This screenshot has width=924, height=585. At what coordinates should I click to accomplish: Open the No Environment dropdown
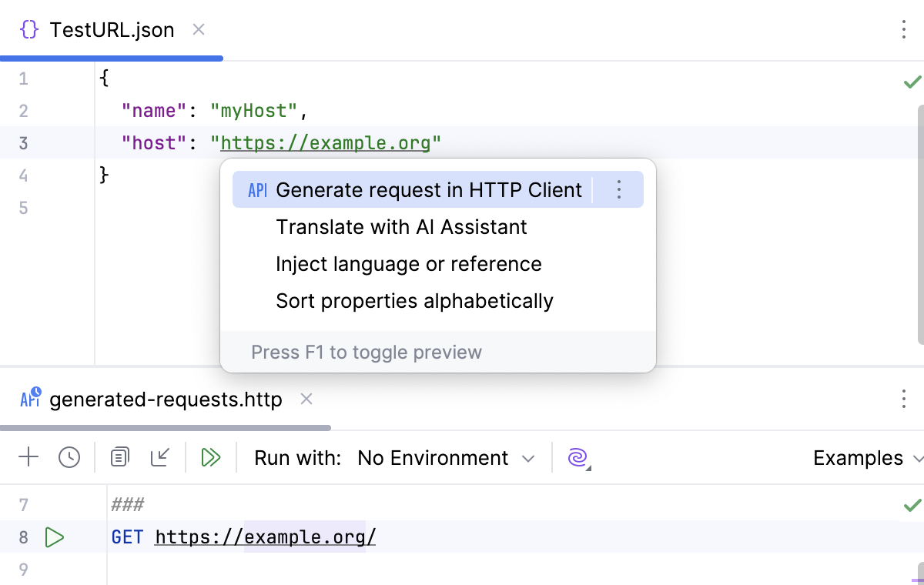pos(441,457)
